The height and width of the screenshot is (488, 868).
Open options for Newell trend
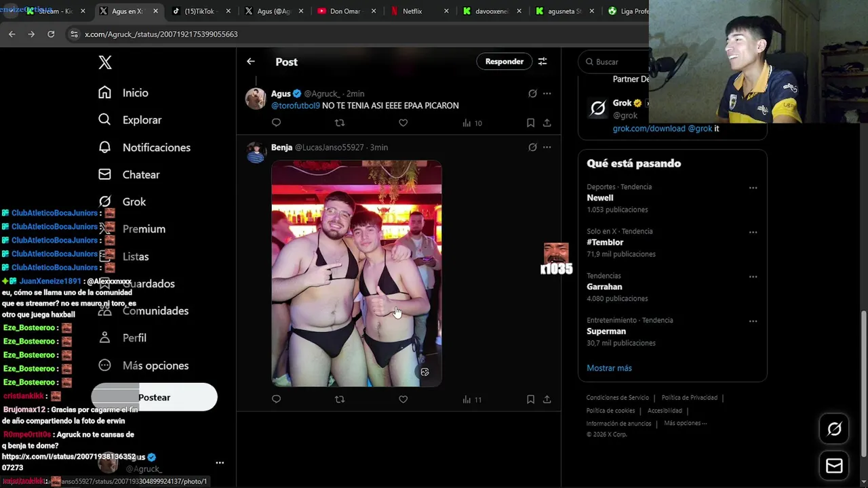pyautogui.click(x=753, y=188)
